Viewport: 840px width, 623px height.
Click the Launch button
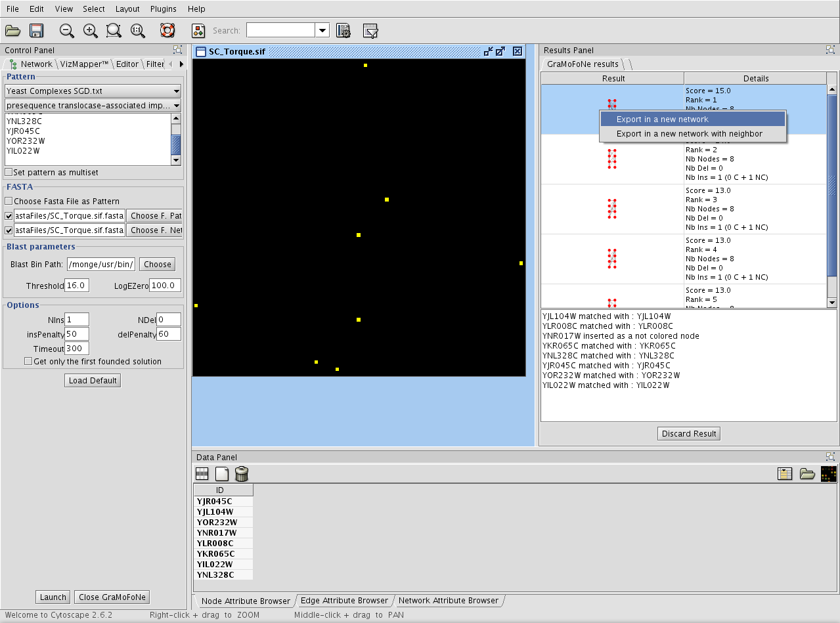53,597
